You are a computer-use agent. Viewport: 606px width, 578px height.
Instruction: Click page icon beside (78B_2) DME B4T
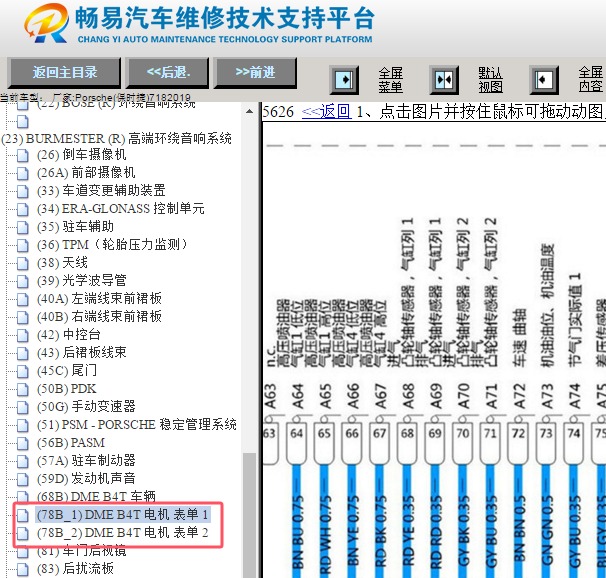tap(23, 533)
